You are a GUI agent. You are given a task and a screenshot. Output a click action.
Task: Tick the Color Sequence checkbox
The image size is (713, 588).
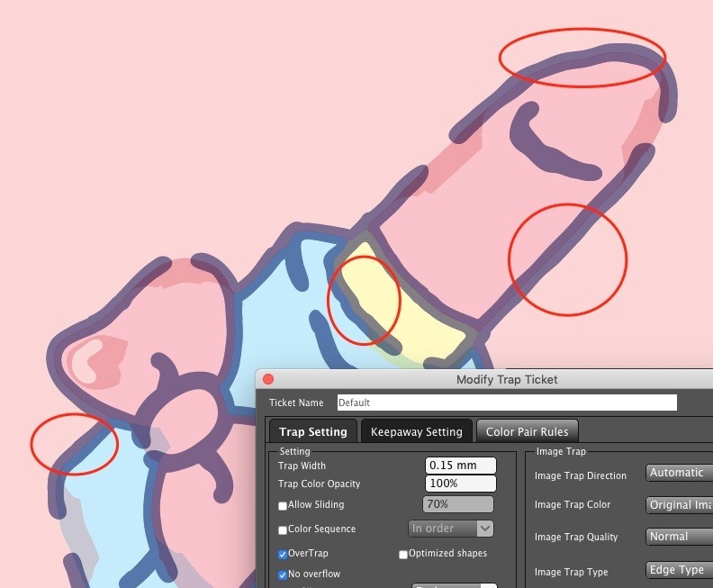coord(284,529)
